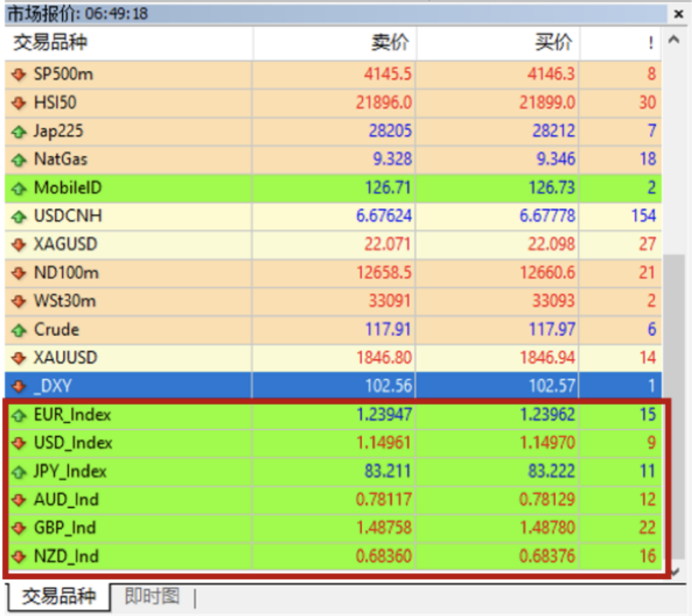The image size is (692, 616).
Task: Click the up arrow icon beside USDCNH
Action: pos(19,216)
